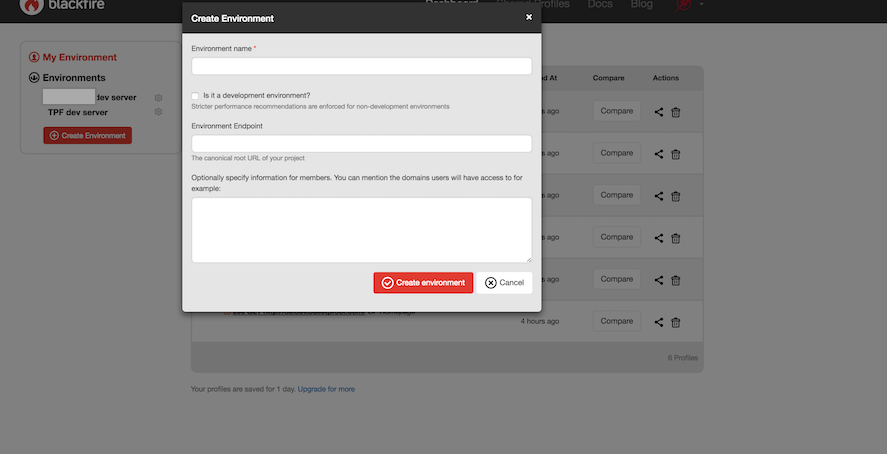Close the Create Environment dialog with X

[529, 18]
